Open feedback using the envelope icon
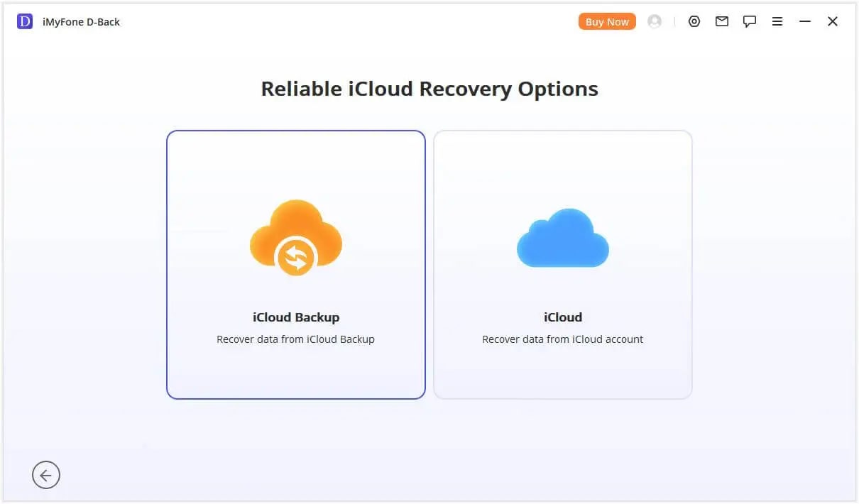Viewport: 859px width, 504px height. click(x=722, y=21)
